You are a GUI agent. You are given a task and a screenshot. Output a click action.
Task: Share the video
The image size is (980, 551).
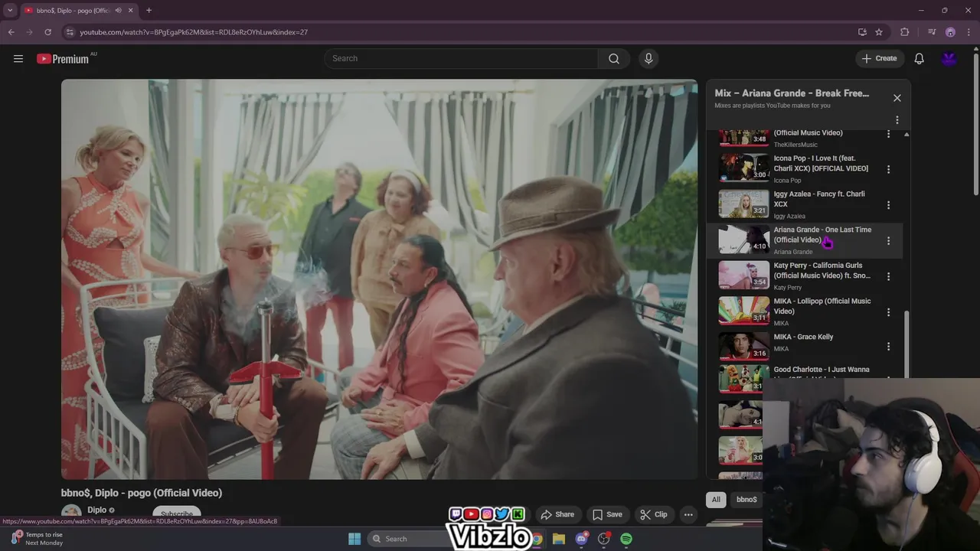(557, 514)
